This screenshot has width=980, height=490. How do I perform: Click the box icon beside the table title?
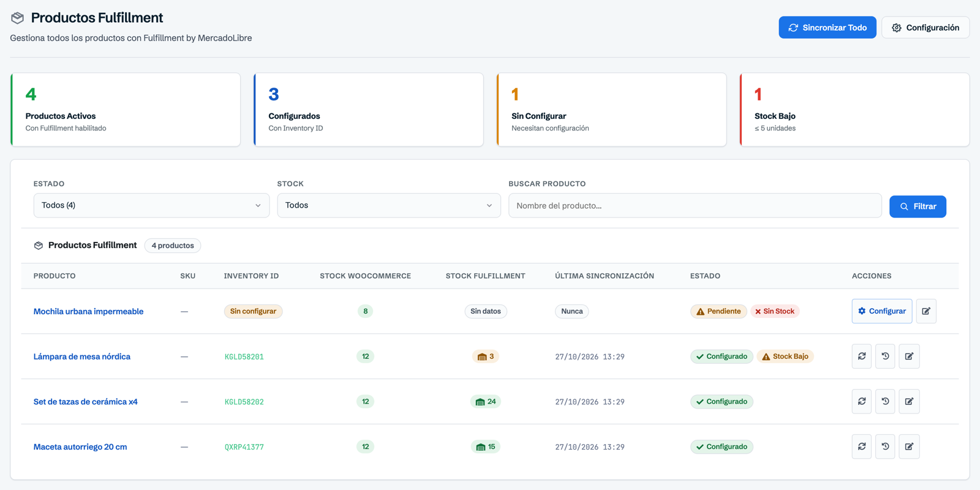[x=39, y=246]
